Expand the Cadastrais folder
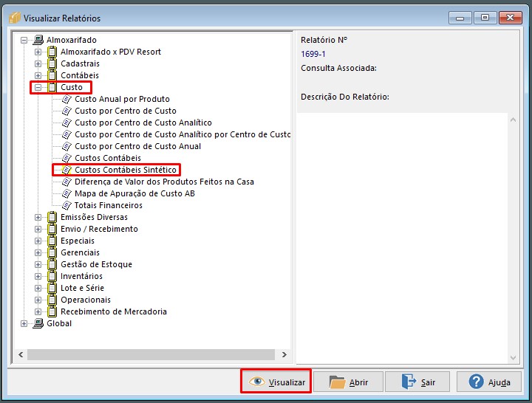The width and height of the screenshot is (532, 403). (38, 64)
